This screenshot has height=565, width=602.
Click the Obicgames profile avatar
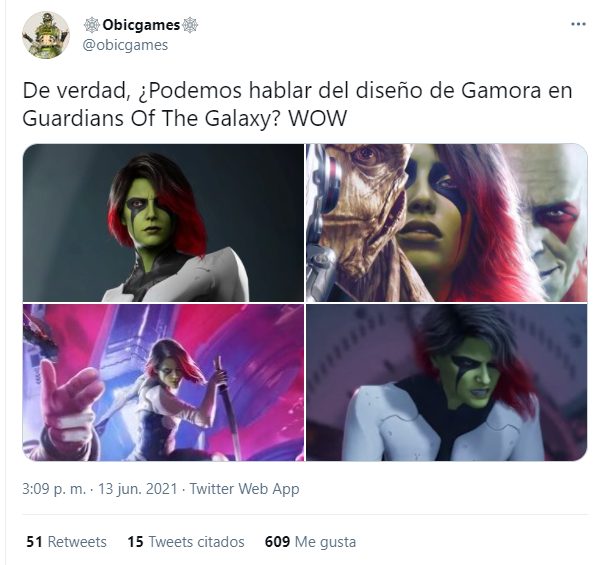coord(46,35)
